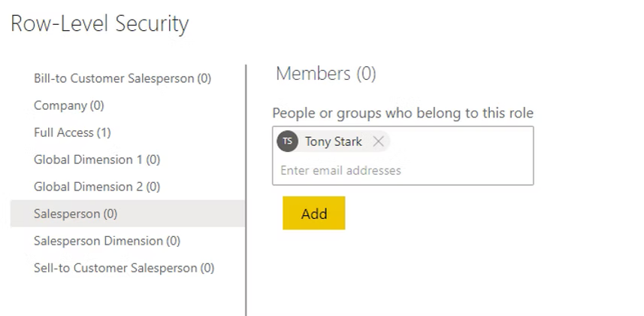Open the Company role
This screenshot has height=316, width=644.
68,105
